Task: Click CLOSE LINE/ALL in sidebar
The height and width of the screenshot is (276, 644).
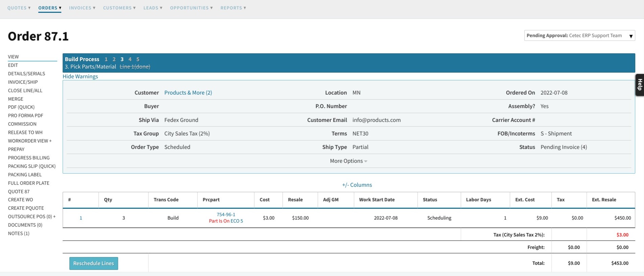Action: (x=25, y=91)
